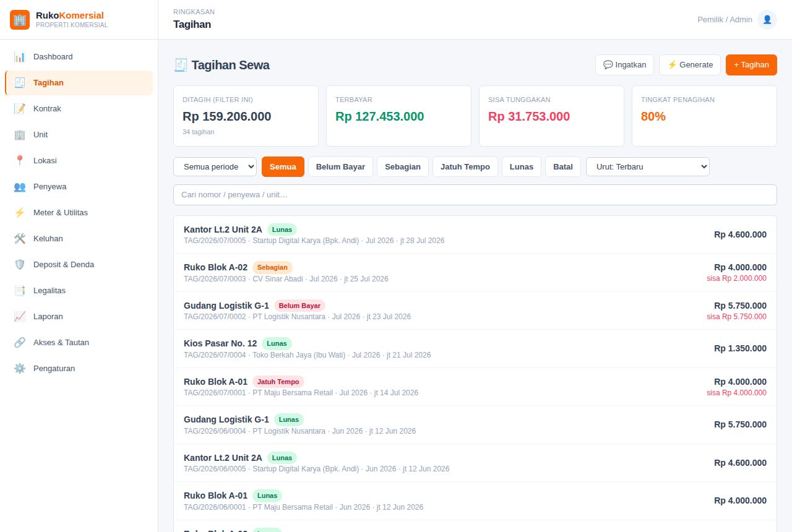Open invoice TAG/2026/07/0002 Gudang Logistik G-1
This screenshot has height=532, width=792.
click(x=475, y=311)
